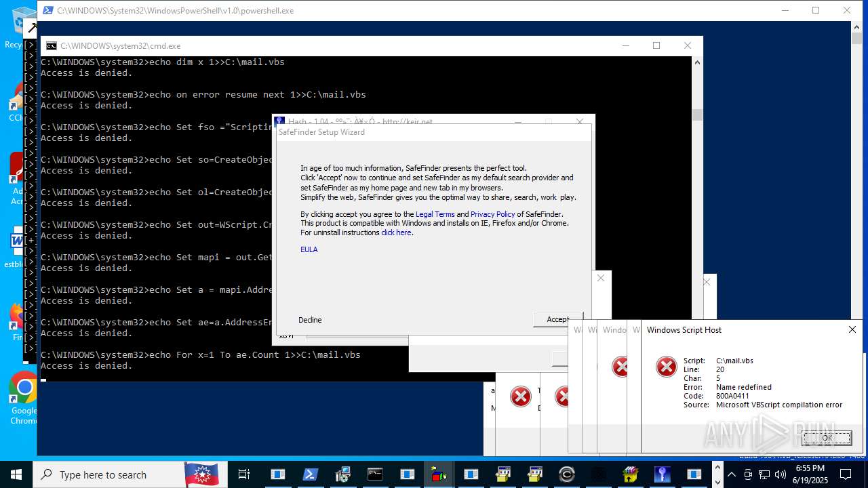Open the volume control in system tray
Screen dimensions: 868x488
pyautogui.click(x=781, y=474)
